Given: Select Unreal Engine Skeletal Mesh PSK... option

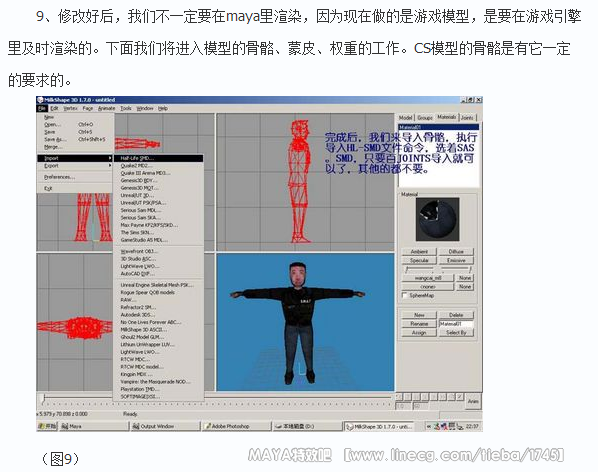Looking at the screenshot, I should 159,285.
